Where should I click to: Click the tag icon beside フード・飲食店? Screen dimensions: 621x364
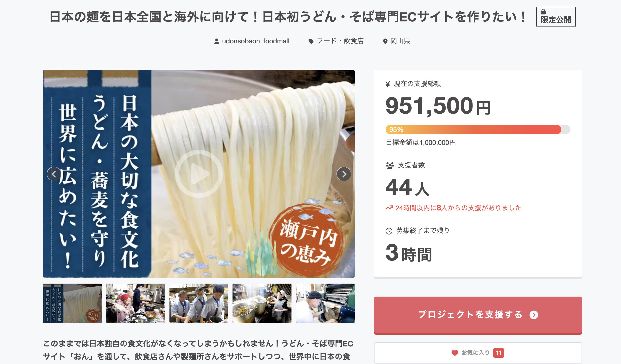311,41
